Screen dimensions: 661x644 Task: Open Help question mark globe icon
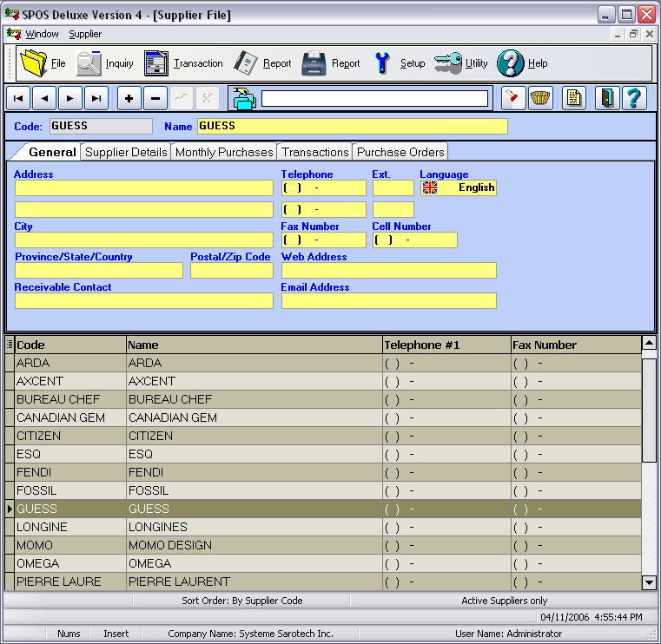[x=510, y=63]
